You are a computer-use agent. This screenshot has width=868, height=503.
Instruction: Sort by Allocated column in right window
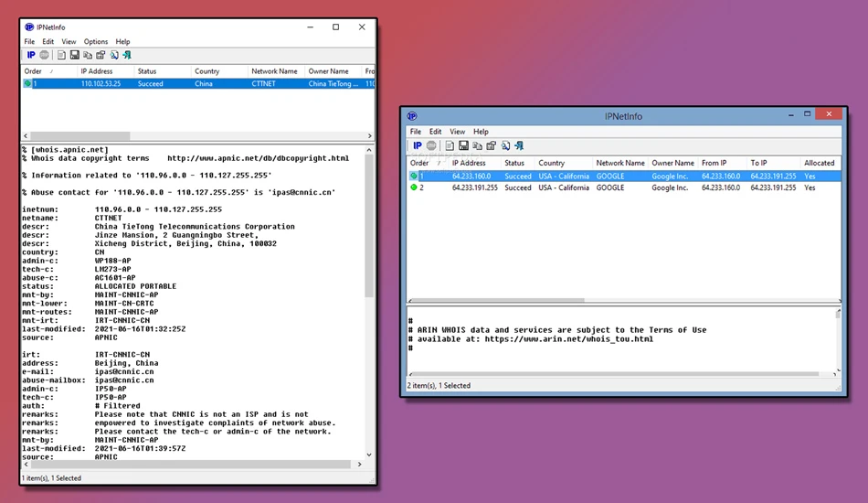820,163
